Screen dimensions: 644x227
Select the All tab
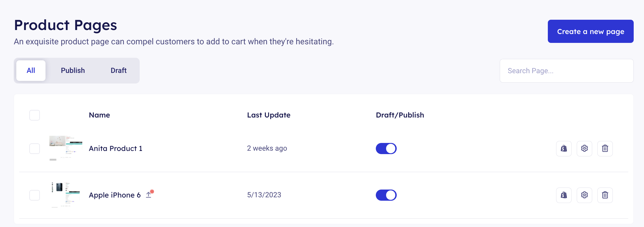(x=31, y=71)
